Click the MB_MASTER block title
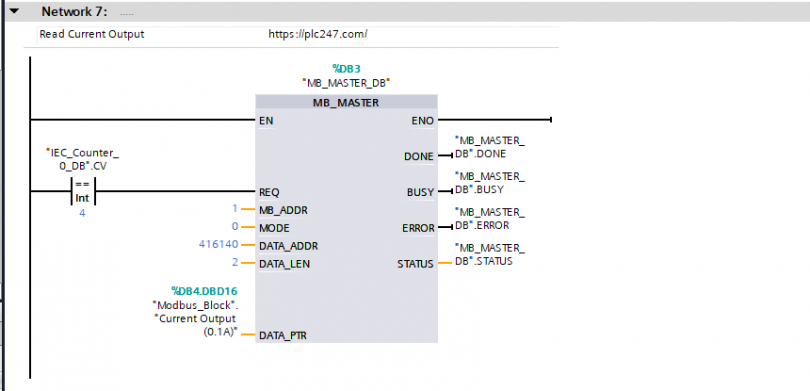Screen dimensions: 810x391 (346, 103)
